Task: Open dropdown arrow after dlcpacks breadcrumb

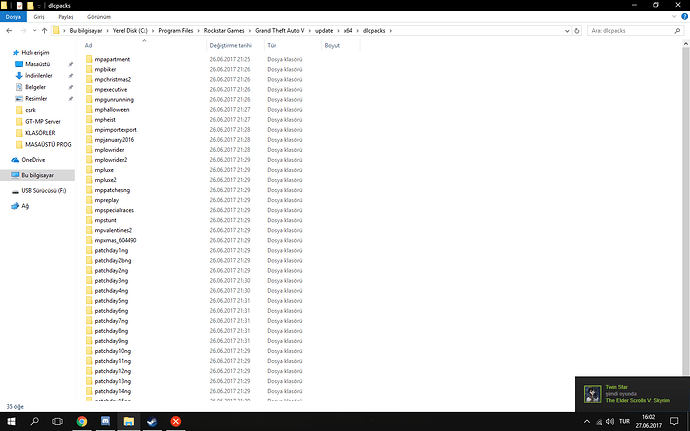Action: (x=390, y=31)
